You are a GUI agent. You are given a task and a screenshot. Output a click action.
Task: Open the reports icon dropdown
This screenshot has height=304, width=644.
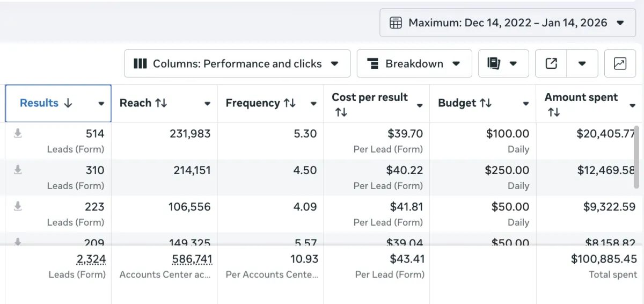503,63
